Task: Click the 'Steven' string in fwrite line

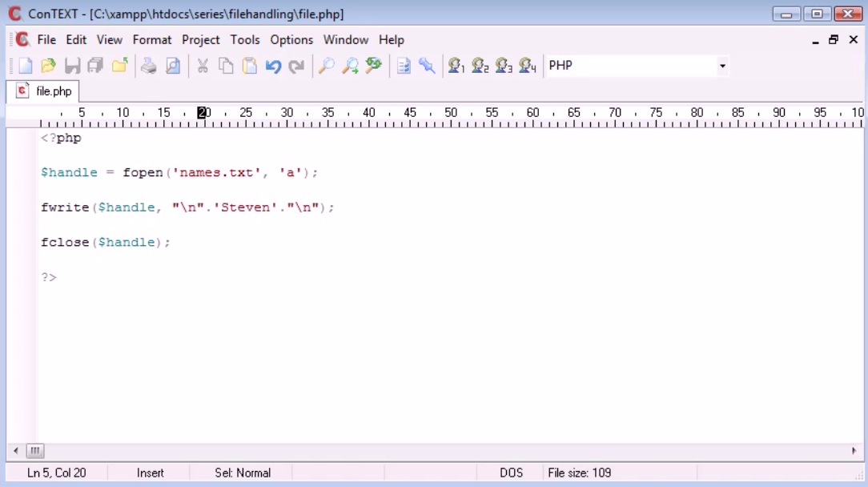Action: coord(245,207)
